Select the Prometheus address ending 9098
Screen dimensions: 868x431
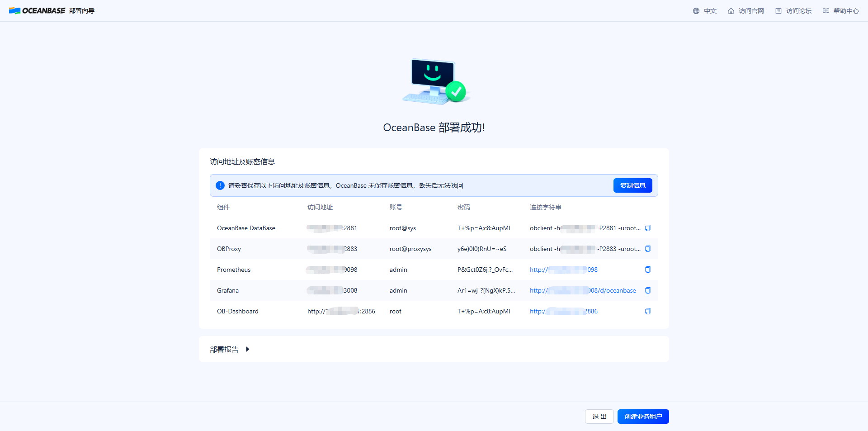332,270
